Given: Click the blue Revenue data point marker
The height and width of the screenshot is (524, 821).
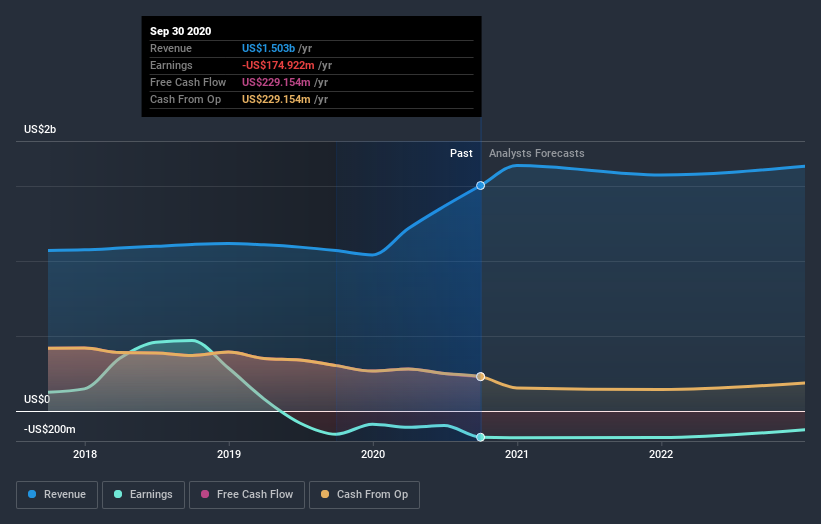Looking at the screenshot, I should tap(480, 185).
